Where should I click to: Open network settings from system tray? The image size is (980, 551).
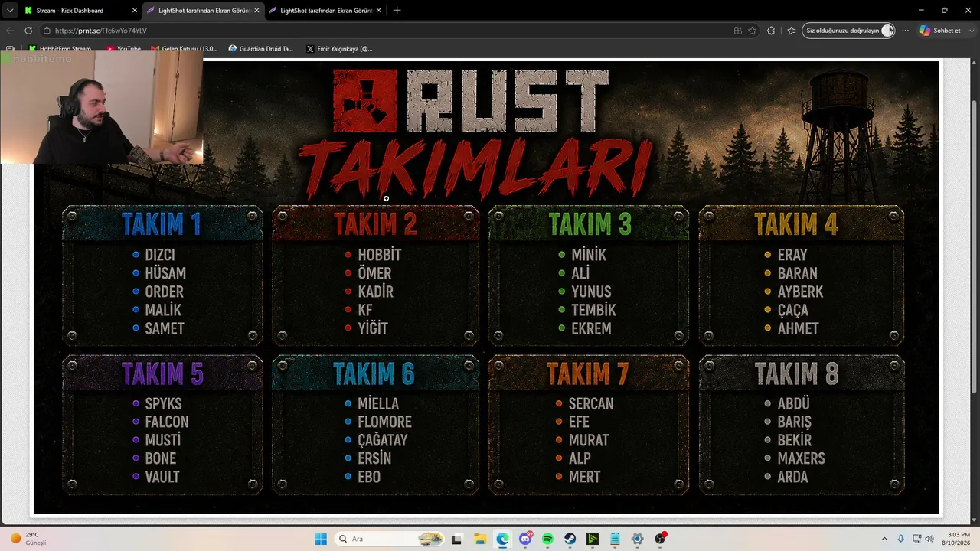pos(917,539)
